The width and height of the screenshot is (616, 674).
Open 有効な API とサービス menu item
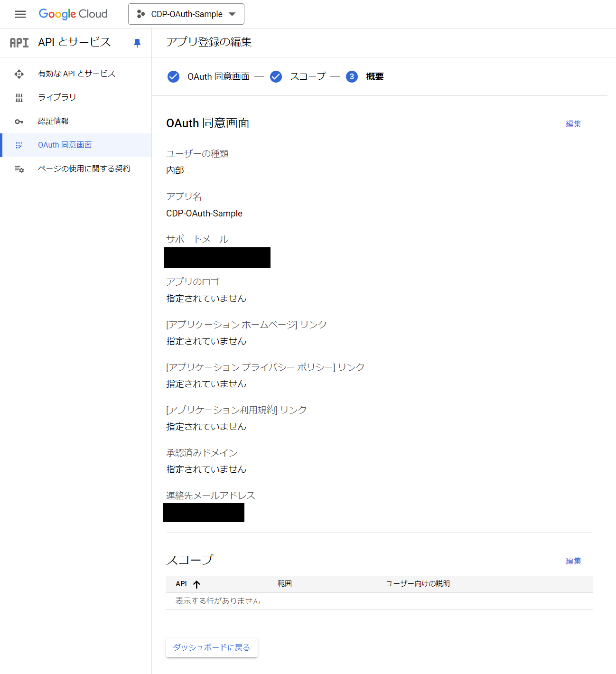click(76, 74)
